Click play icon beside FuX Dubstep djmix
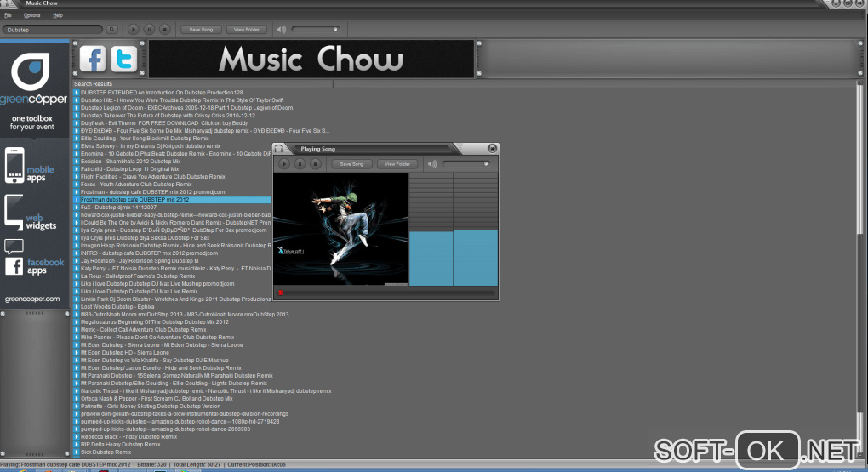Image resolution: width=868 pixels, height=472 pixels. tap(77, 207)
